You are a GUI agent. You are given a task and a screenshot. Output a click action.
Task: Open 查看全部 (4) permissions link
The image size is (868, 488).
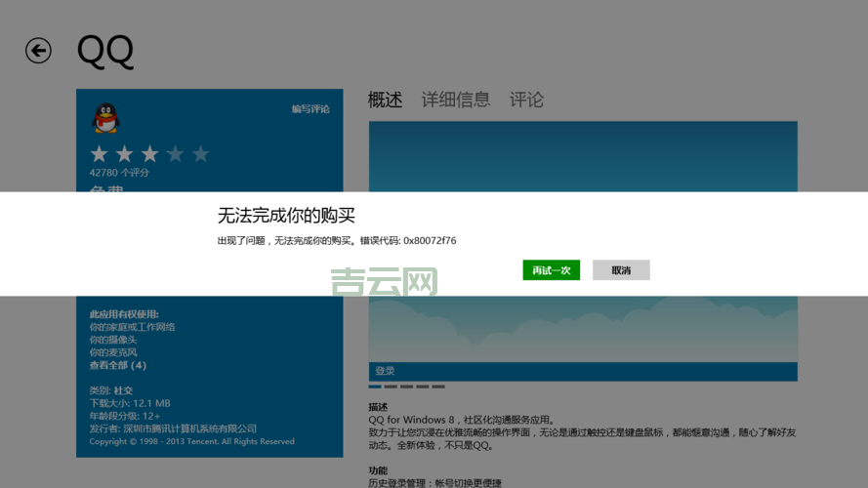point(118,365)
